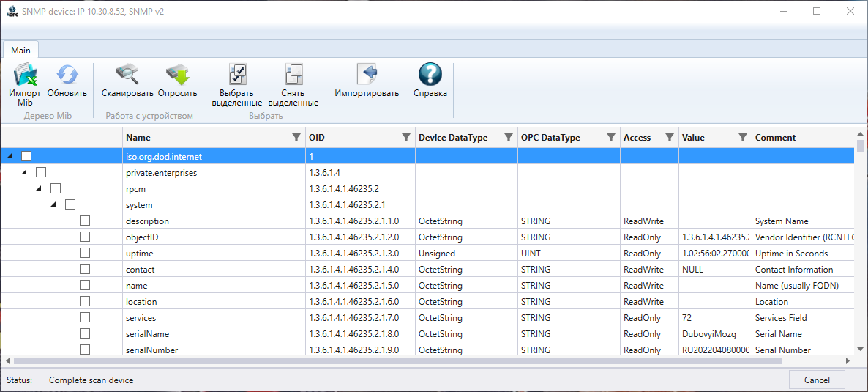Tick the description row checkbox
The height and width of the screenshot is (392, 868).
tap(85, 221)
